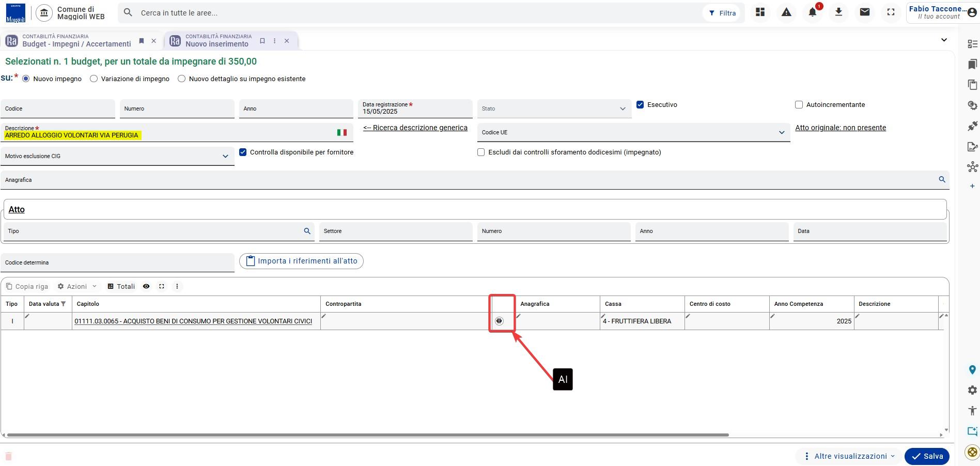This screenshot has height=466, width=980.
Task: Click Importa i riferimenti all'atto button
Action: point(301,261)
